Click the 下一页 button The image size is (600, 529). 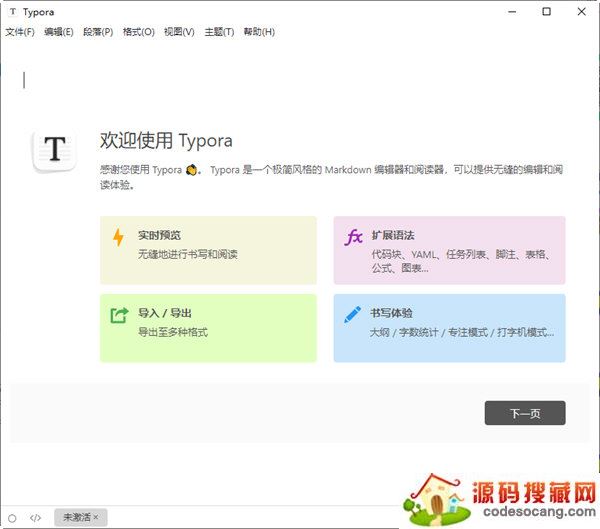(525, 413)
